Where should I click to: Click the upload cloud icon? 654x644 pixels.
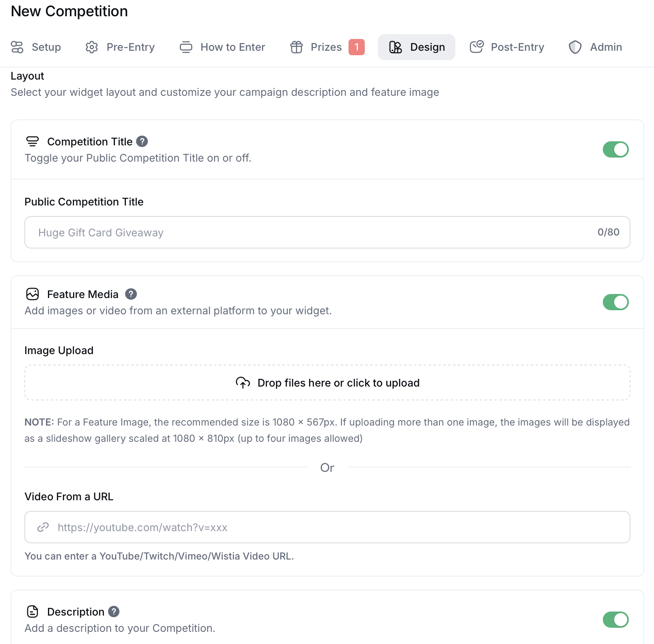[243, 382]
